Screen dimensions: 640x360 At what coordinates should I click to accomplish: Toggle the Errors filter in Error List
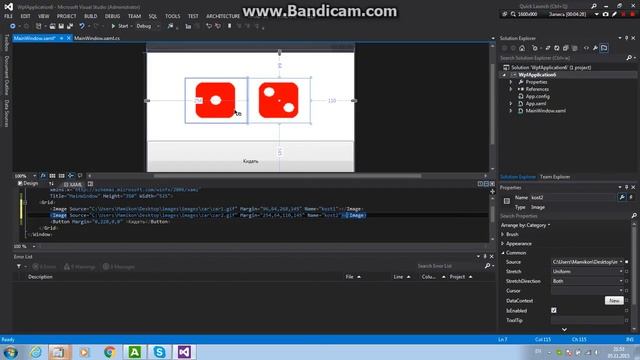point(44,267)
